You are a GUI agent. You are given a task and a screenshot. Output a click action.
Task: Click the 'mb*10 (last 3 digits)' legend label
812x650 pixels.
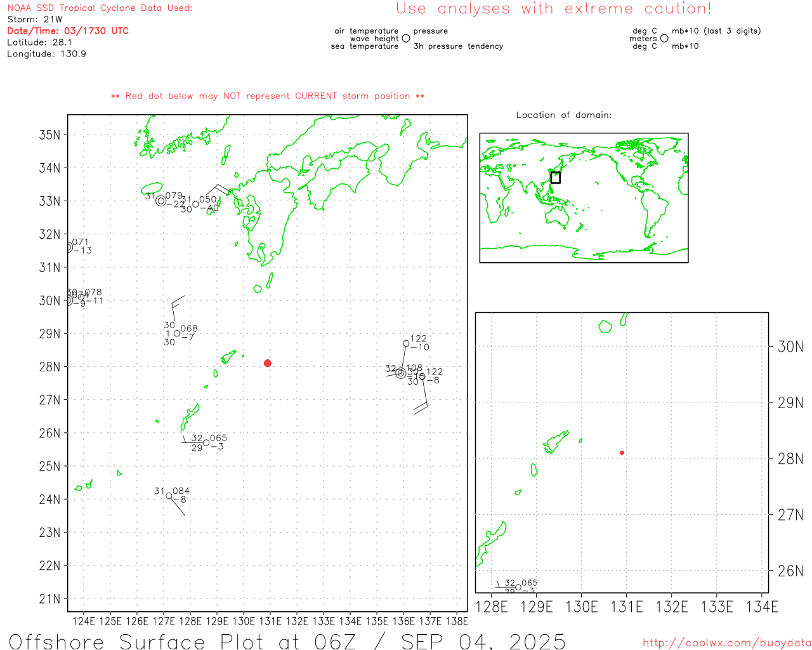pos(716,31)
